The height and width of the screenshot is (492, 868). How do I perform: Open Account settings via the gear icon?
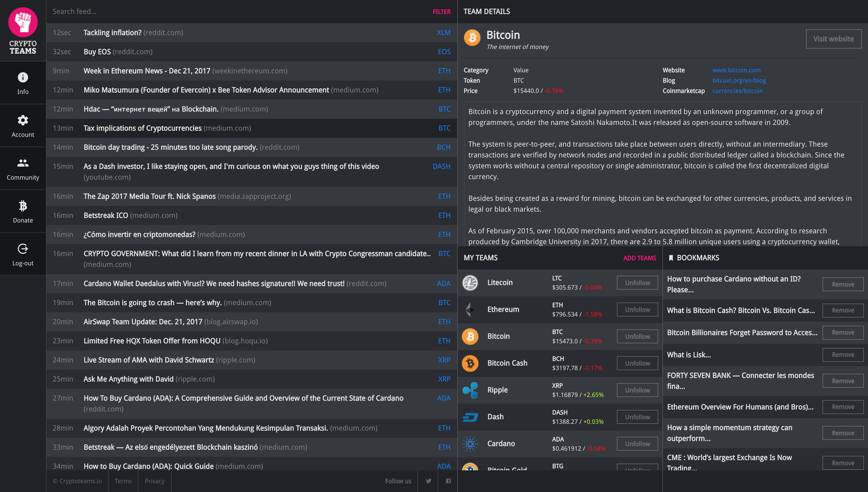tap(23, 125)
